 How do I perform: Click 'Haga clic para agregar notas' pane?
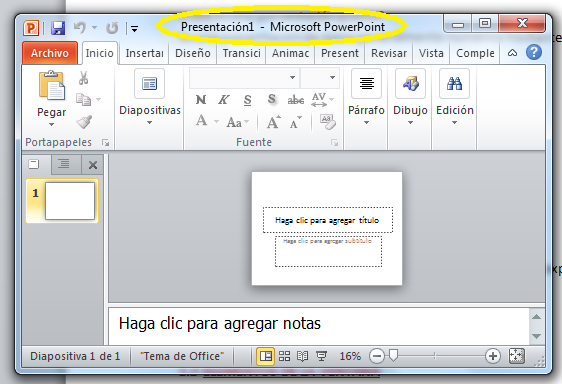click(x=319, y=326)
